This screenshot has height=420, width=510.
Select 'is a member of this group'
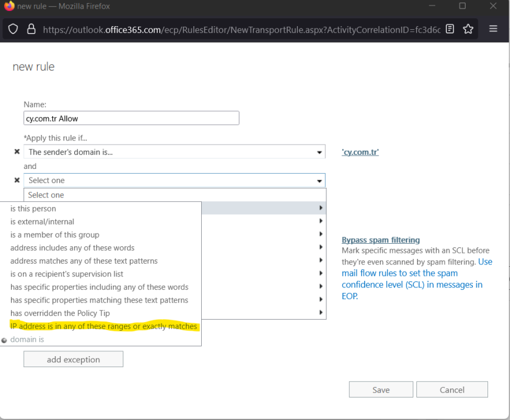pyautogui.click(x=55, y=235)
